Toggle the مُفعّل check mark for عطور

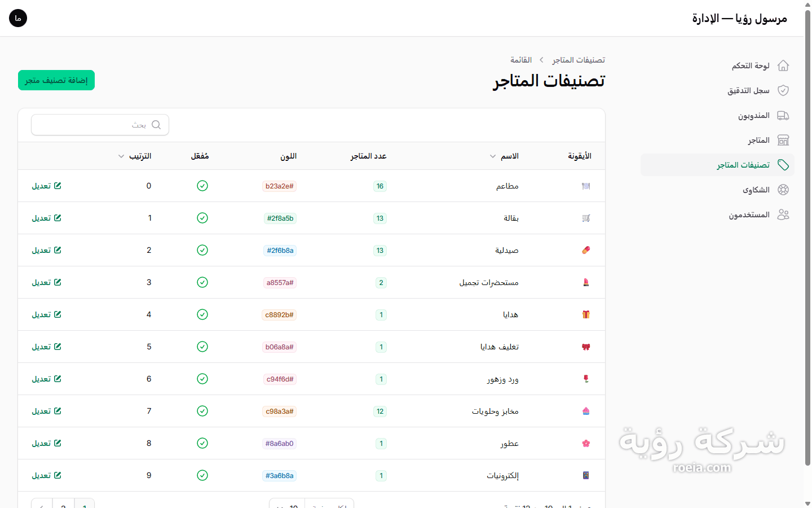point(202,443)
